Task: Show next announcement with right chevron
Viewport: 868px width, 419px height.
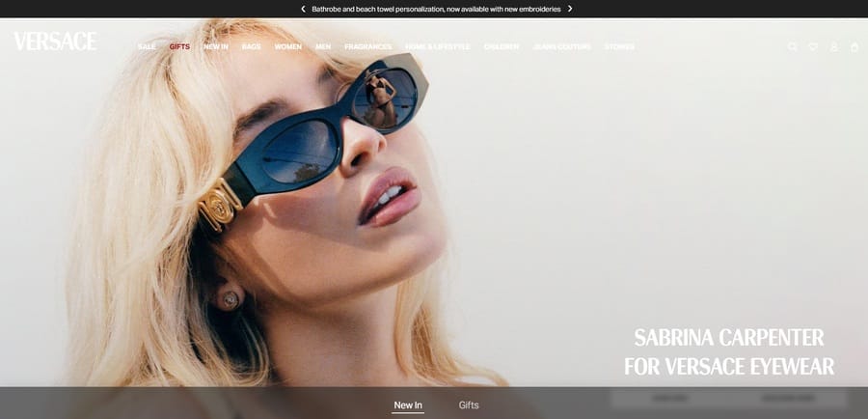Action: pyautogui.click(x=570, y=9)
